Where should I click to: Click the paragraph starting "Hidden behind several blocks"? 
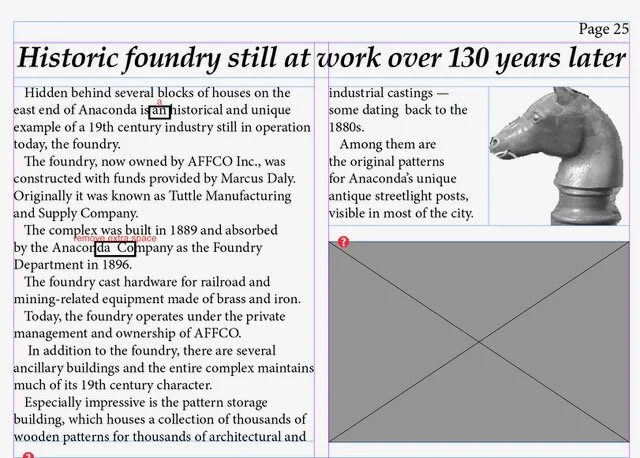click(162, 118)
